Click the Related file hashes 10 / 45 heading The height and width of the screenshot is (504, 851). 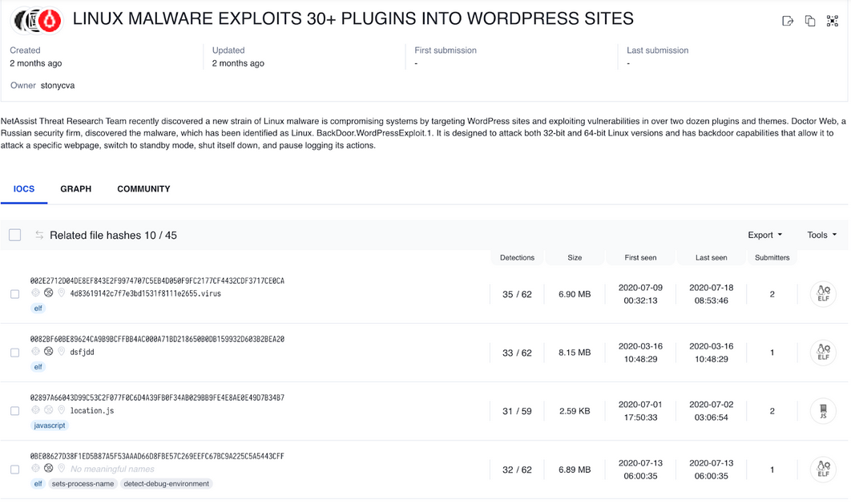[114, 235]
